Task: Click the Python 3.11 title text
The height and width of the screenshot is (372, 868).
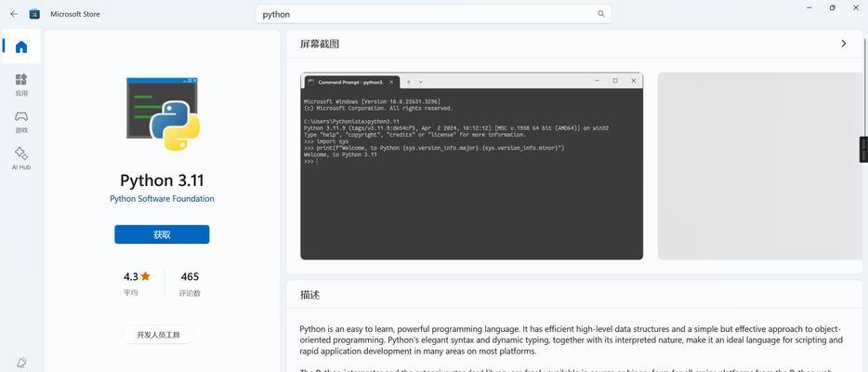Action: pyautogui.click(x=162, y=180)
